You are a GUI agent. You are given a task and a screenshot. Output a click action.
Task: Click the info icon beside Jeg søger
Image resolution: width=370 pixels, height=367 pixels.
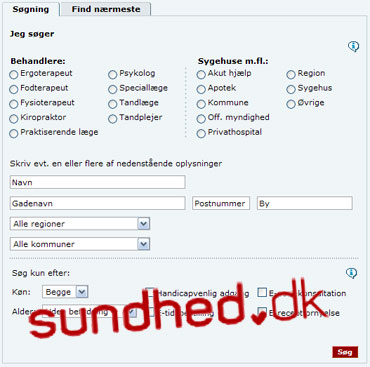353,46
